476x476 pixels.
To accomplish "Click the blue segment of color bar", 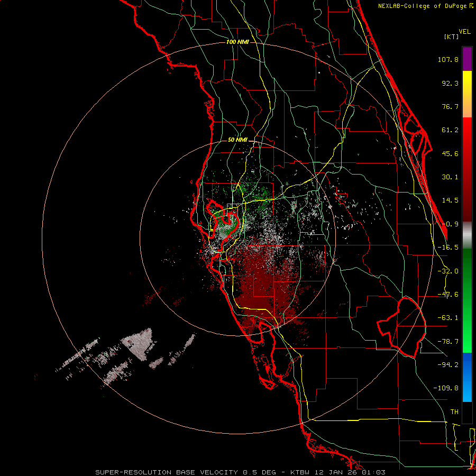I will tap(467, 377).
